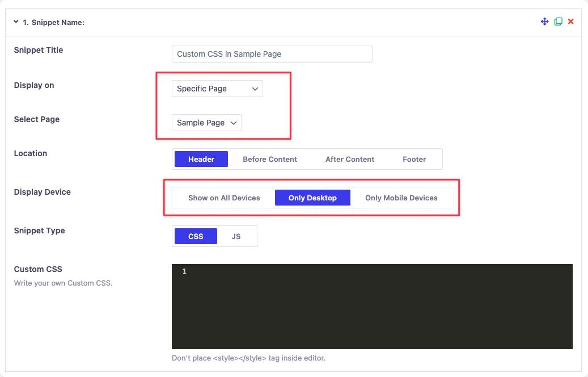The image size is (588, 377).
Task: Click the '1. Snippet Name:' heading
Action: [x=54, y=23]
